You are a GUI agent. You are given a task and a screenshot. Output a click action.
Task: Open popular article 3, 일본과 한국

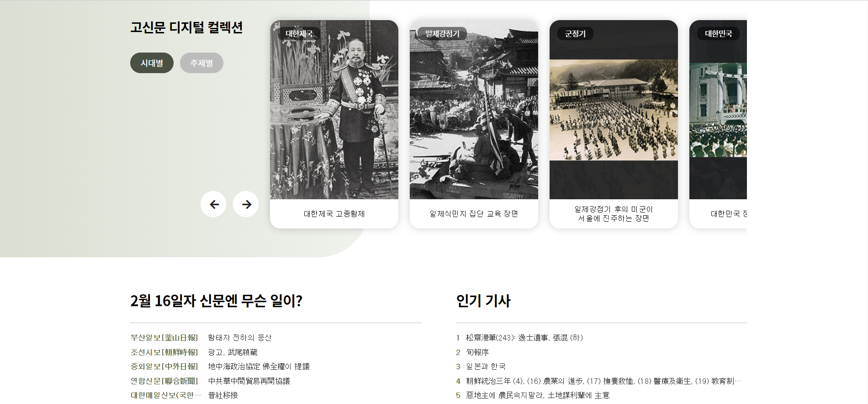[486, 367]
